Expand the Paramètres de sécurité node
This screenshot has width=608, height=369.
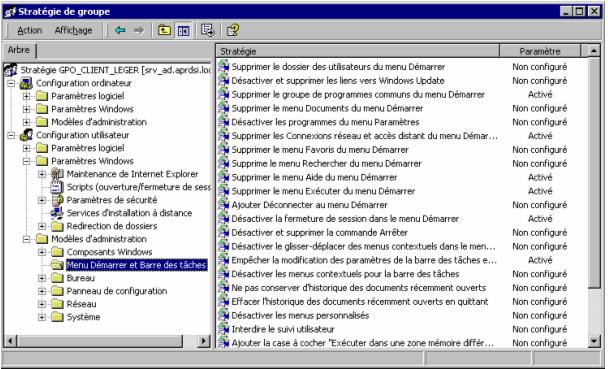[42, 200]
